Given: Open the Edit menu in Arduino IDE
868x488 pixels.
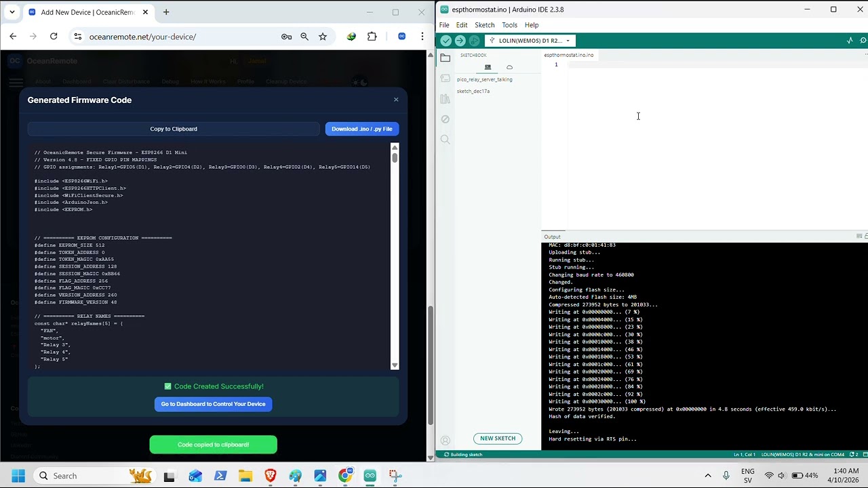Looking at the screenshot, I should (x=462, y=25).
